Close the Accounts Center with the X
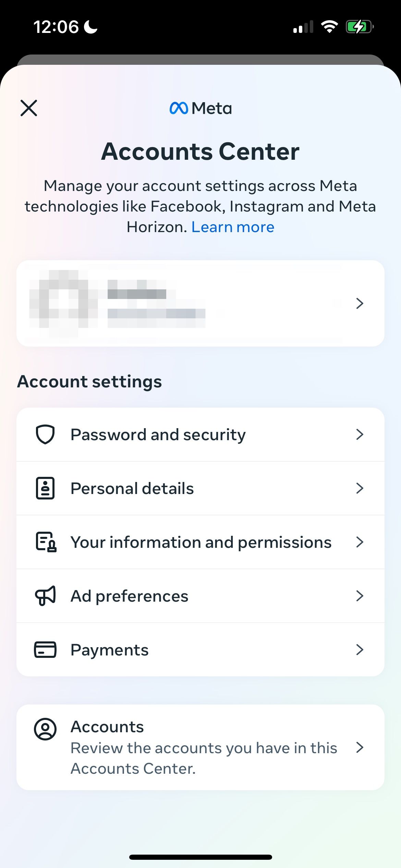Viewport: 401px width, 868px height. click(x=29, y=108)
